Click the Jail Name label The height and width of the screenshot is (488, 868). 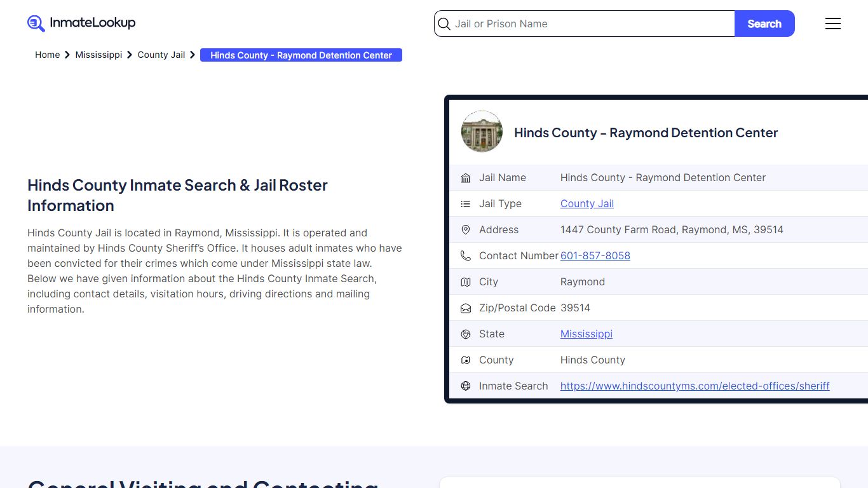[503, 177]
